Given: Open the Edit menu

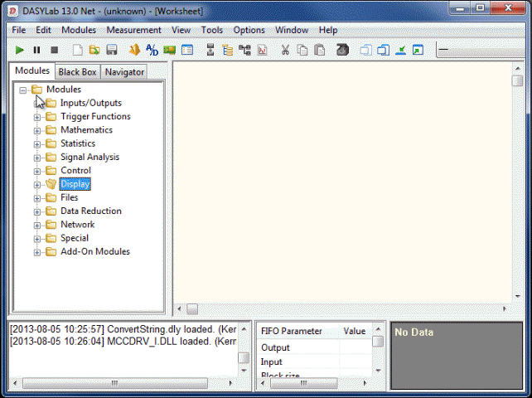Looking at the screenshot, I should coord(43,30).
